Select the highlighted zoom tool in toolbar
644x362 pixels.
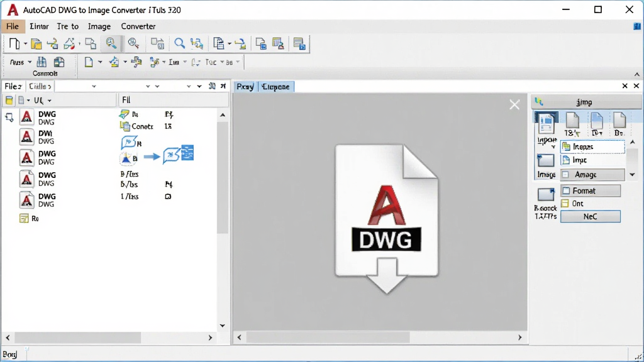click(111, 43)
